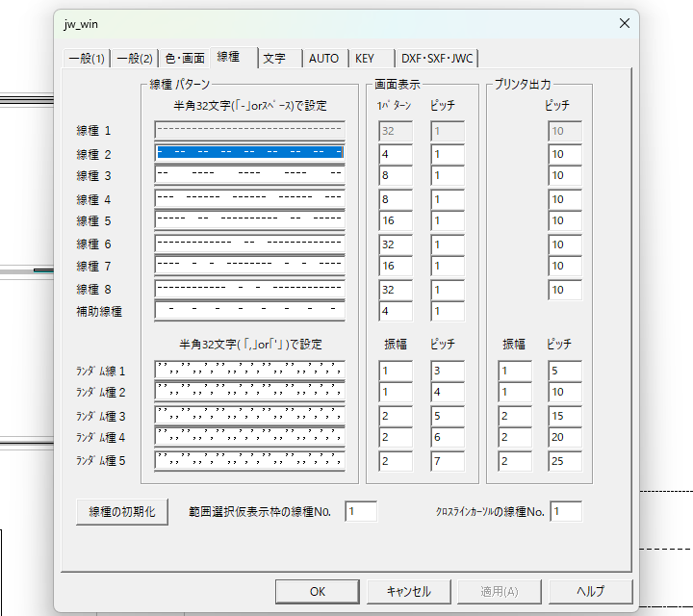Click 線種 2 screen 1パターン field
The image size is (693, 616).
(396, 154)
